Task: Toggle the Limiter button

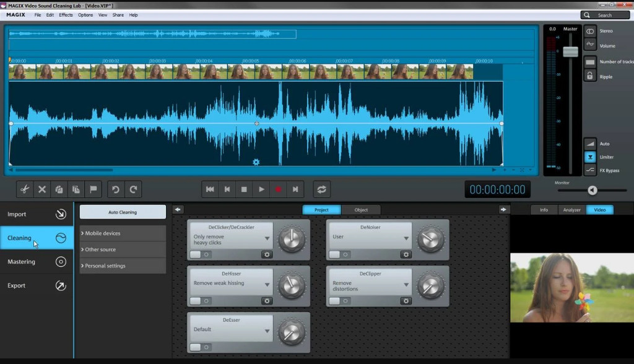Action: point(590,157)
